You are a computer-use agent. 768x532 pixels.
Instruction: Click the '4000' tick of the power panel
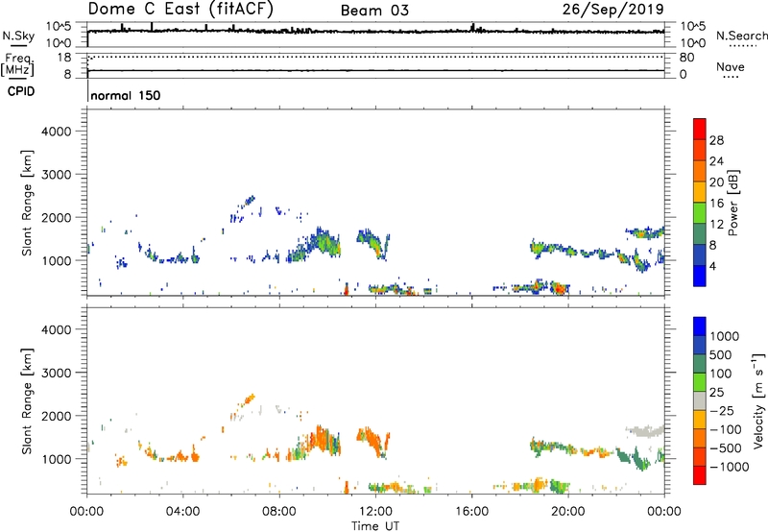click(56, 132)
